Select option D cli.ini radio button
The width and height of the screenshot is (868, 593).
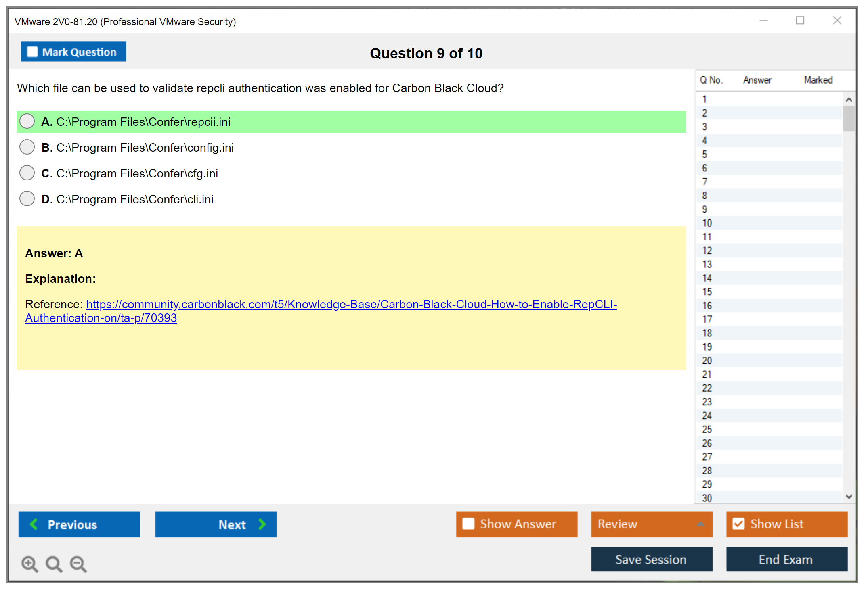click(27, 199)
